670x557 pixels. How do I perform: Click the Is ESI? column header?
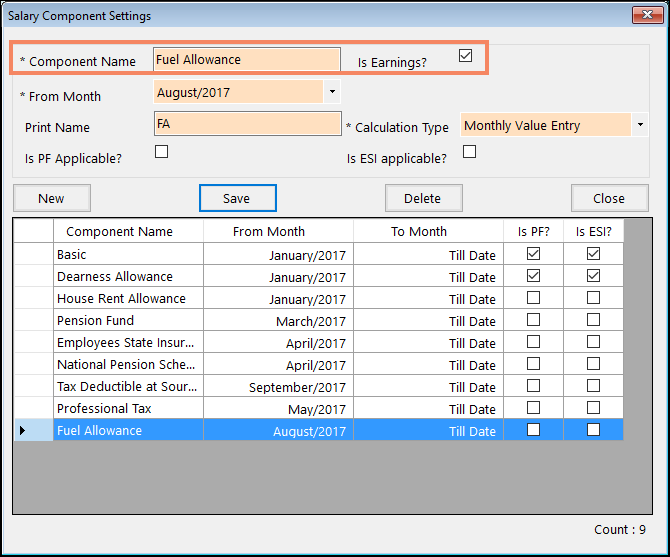[594, 231]
